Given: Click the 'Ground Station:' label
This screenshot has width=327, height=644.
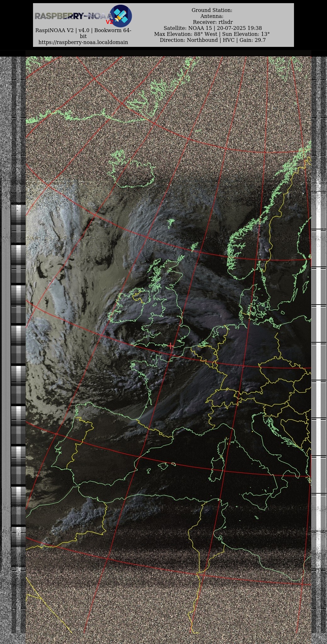Looking at the screenshot, I should [x=212, y=10].
